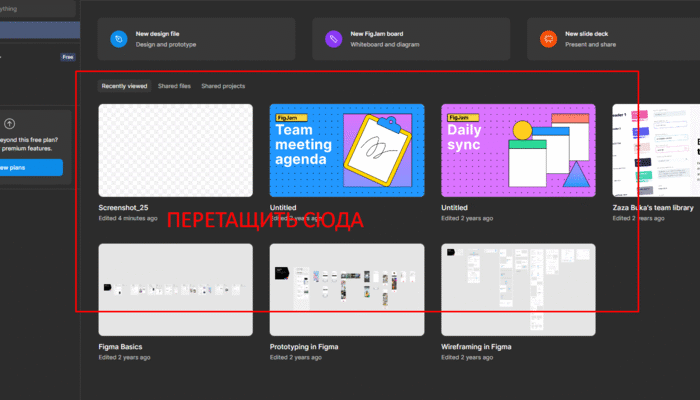
Task: Open the Zaza Buka's team library thumbnail
Action: click(x=656, y=150)
